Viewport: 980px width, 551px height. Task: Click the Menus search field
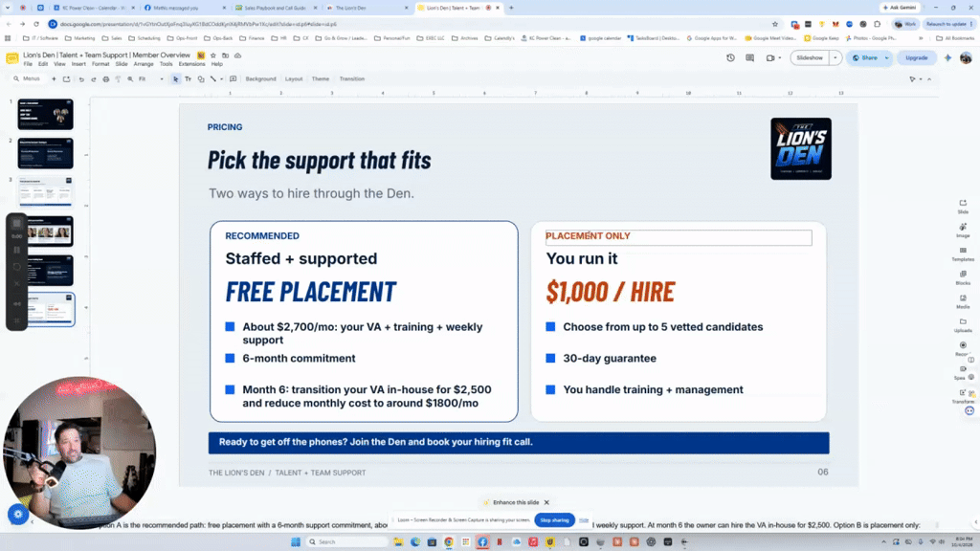(x=28, y=79)
